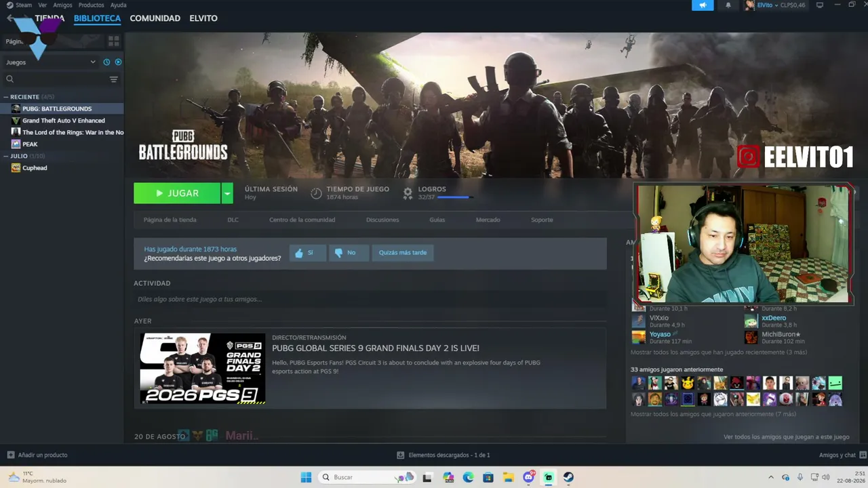Select PUBG: BATTLEGROUNDS in the library list
The width and height of the screenshot is (868, 488).
(x=62, y=108)
